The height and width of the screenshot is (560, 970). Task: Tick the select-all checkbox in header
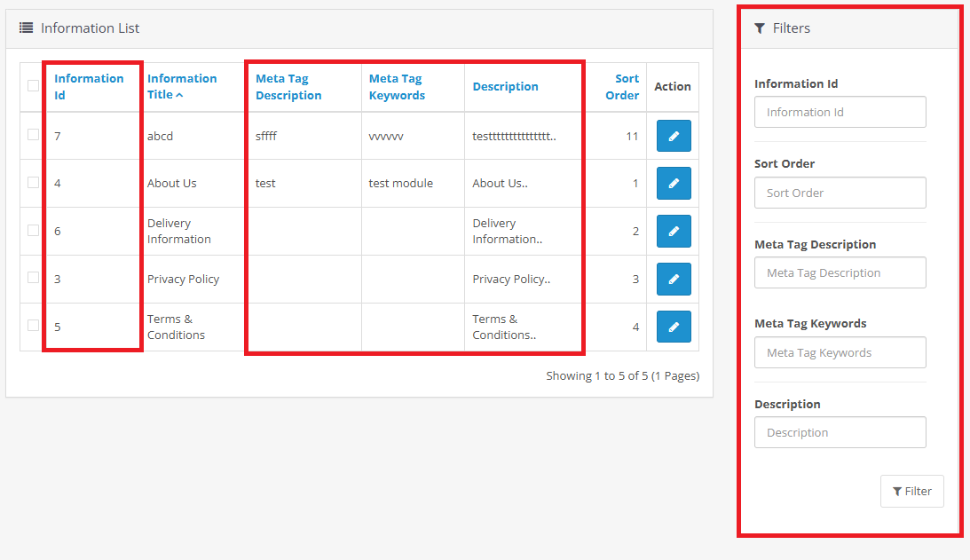[x=33, y=86]
